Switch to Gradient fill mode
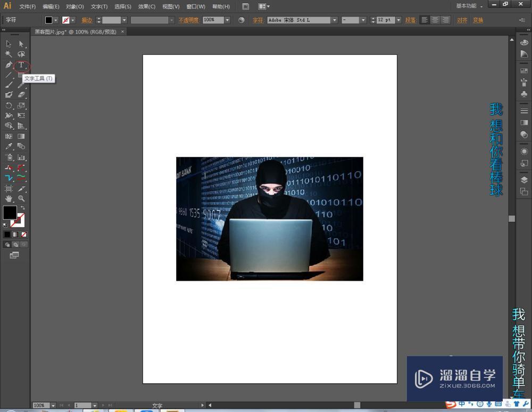 [x=15, y=234]
